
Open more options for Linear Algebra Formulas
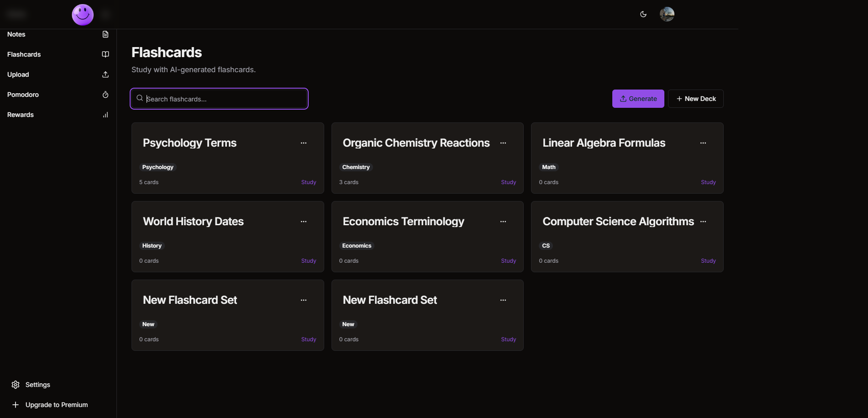[703, 143]
